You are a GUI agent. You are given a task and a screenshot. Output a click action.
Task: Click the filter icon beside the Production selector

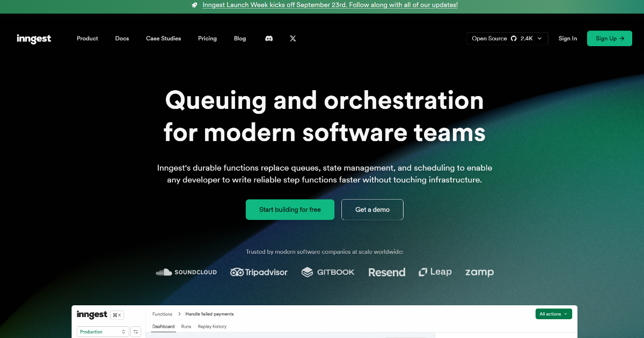[x=136, y=332]
